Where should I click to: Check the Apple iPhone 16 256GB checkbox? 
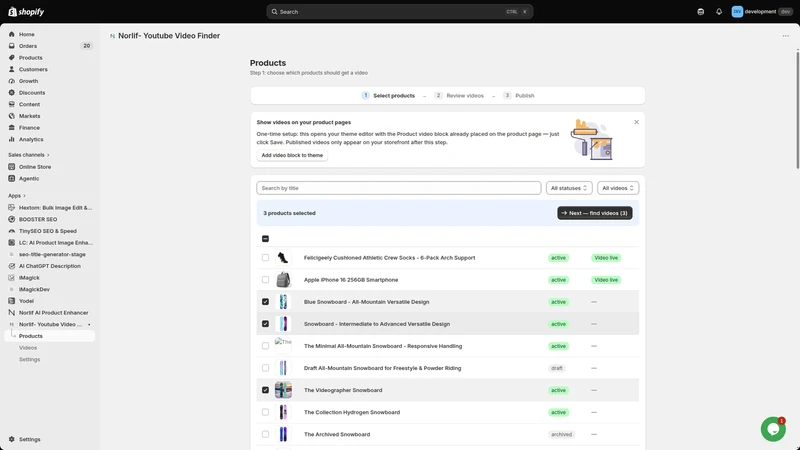tap(265, 280)
